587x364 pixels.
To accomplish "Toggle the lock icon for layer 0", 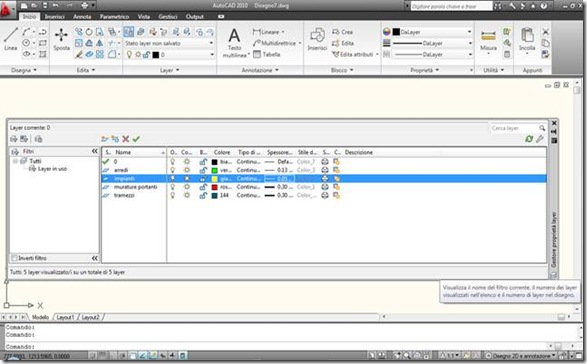I will click(203, 162).
